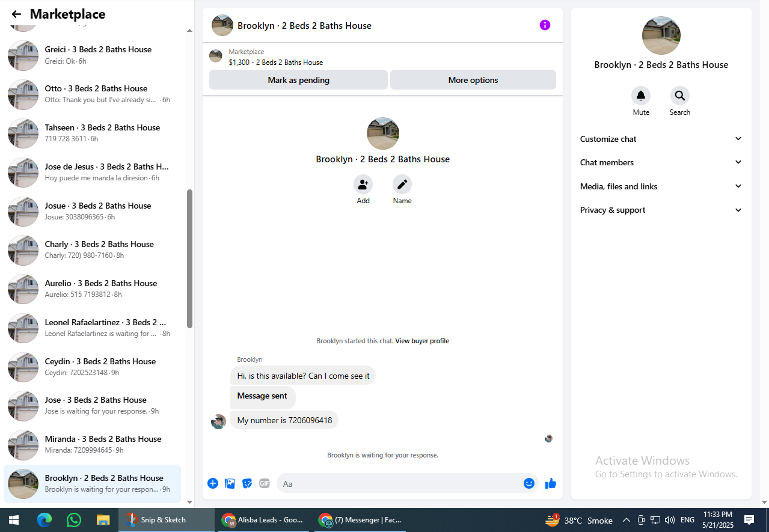The image size is (769, 532).
Task: Choose a GIF icon
Action: [265, 483]
